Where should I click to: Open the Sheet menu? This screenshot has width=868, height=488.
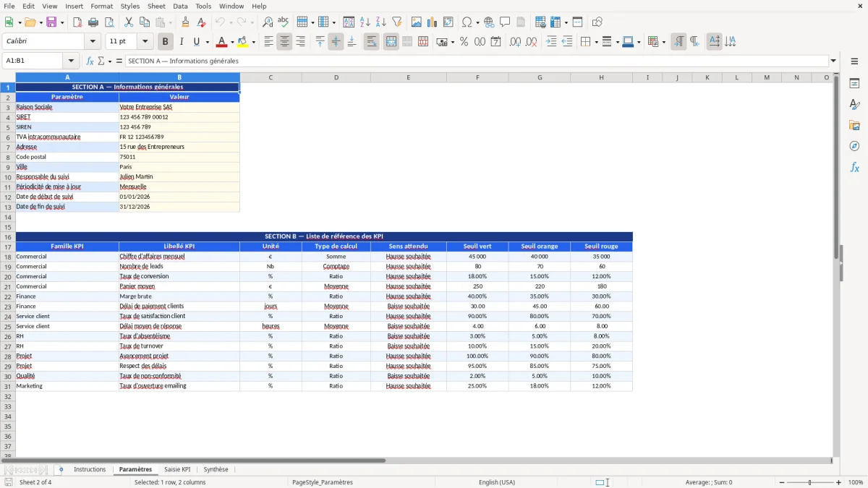(156, 6)
